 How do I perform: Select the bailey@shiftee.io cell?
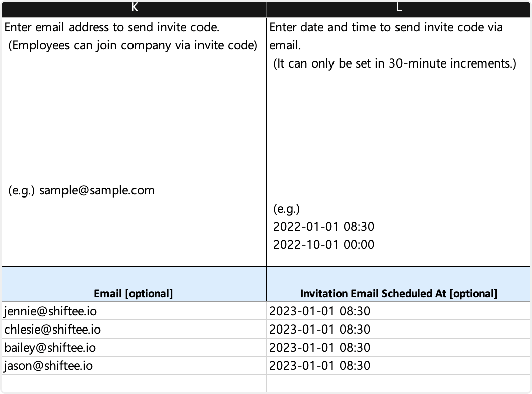pos(134,348)
